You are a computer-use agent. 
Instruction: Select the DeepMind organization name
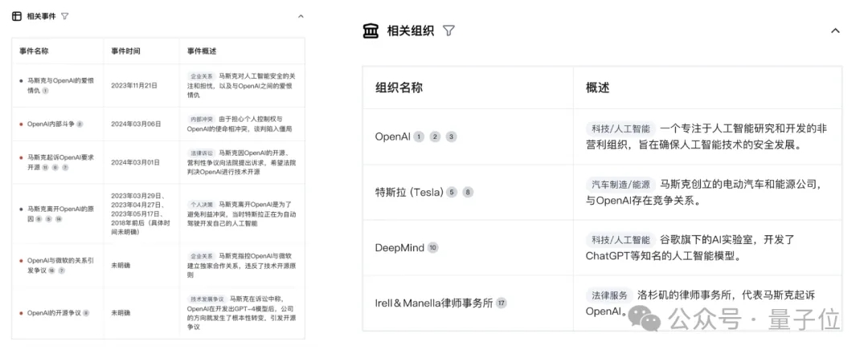pos(399,248)
